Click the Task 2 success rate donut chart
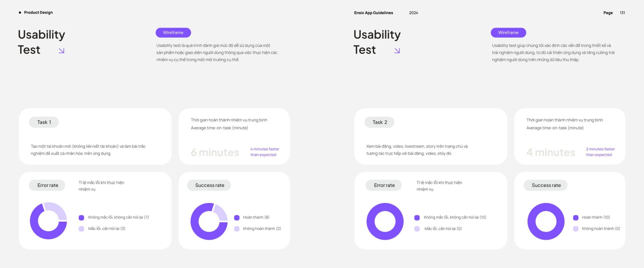The height and width of the screenshot is (268, 644). 546,221
